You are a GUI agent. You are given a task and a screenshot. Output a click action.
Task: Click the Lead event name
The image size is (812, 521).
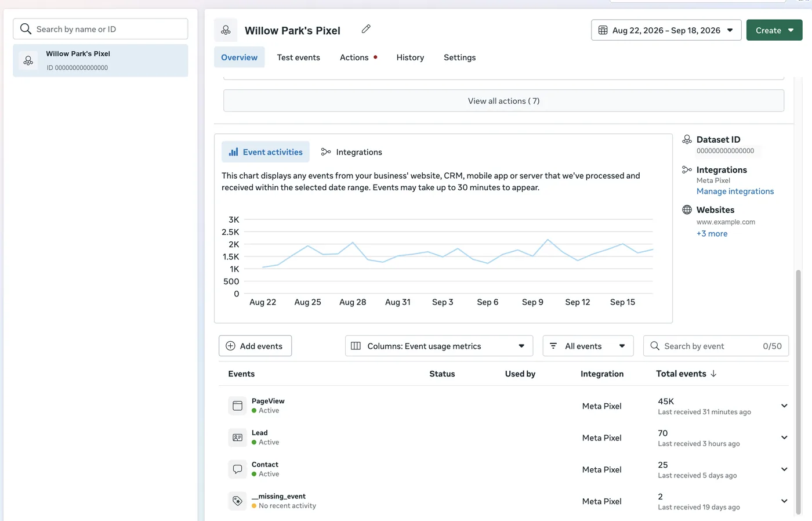tap(259, 433)
